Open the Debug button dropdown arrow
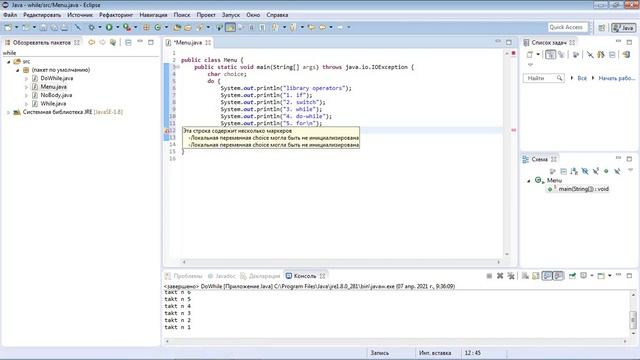 point(100,27)
